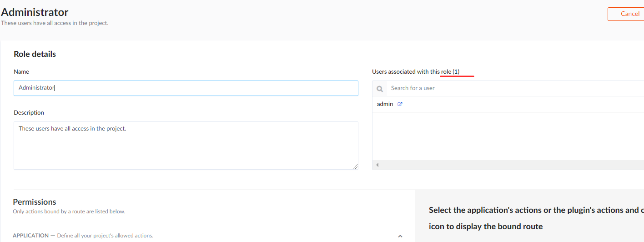The image size is (644, 242).
Task: Click the Administrator page title
Action: click(x=35, y=12)
